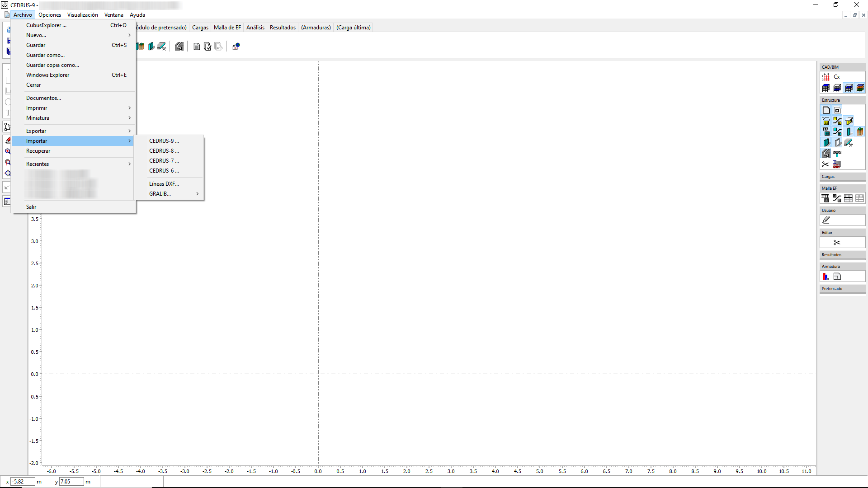
Task: Open the Ayuda menu
Action: click(x=137, y=15)
